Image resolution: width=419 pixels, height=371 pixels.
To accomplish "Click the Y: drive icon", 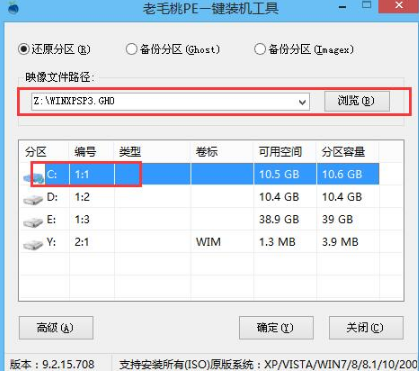I will pos(33,244).
